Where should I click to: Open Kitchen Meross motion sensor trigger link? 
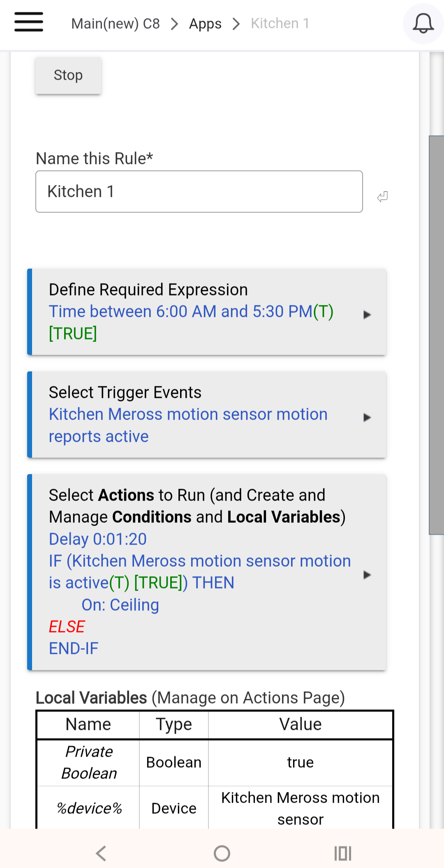(x=188, y=415)
